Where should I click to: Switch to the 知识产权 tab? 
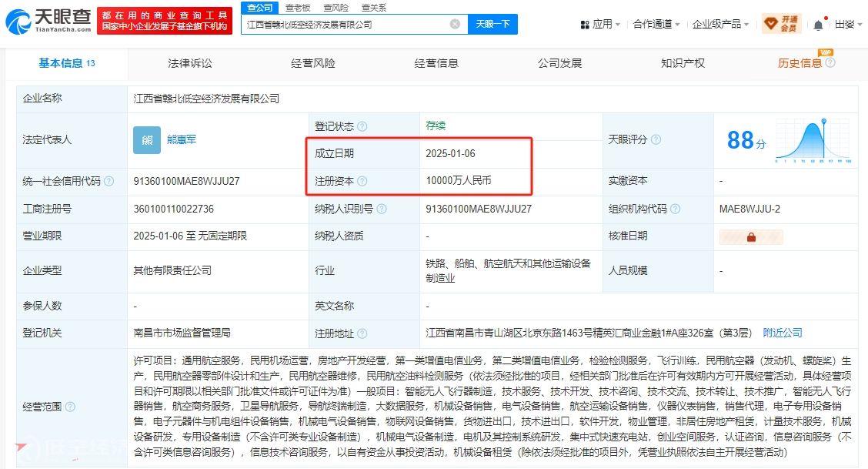(683, 63)
